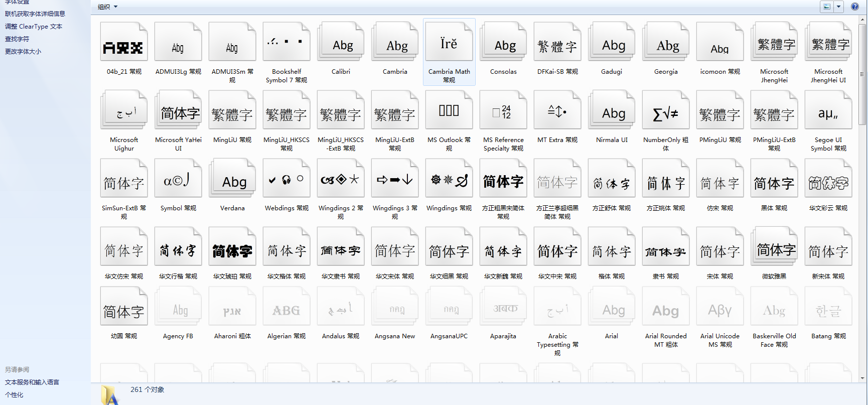This screenshot has height=405, width=868.
Task: Select the Wingdings 2 font icon
Action: (x=341, y=178)
